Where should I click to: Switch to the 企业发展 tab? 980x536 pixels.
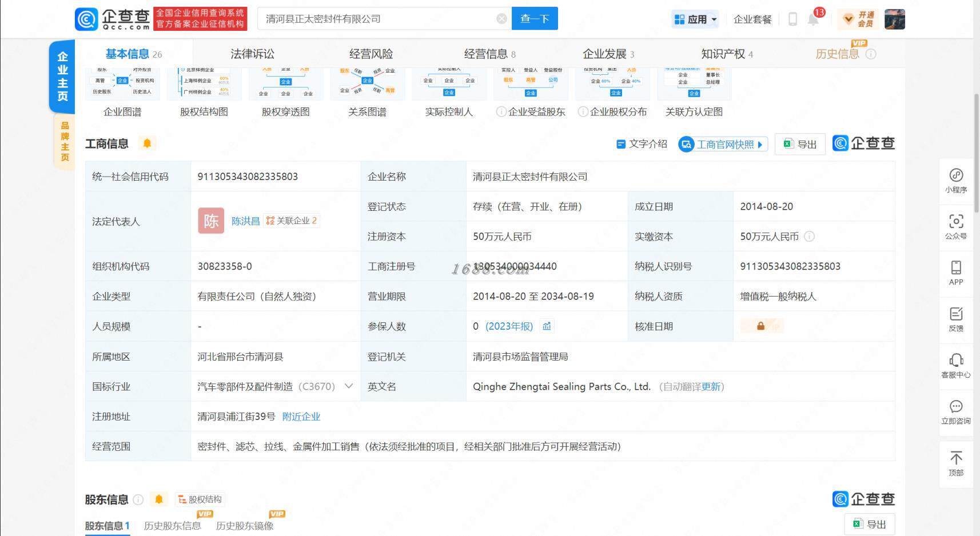click(608, 54)
